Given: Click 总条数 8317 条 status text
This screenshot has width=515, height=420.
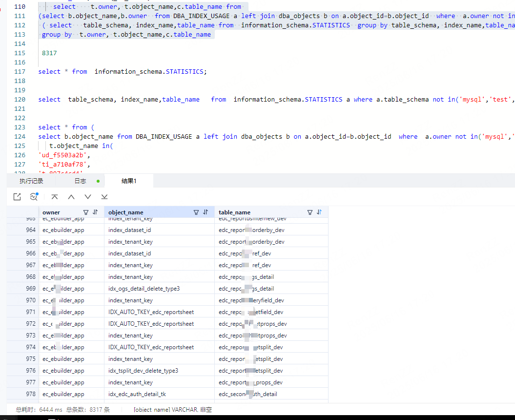Looking at the screenshot, I should pos(88,410).
